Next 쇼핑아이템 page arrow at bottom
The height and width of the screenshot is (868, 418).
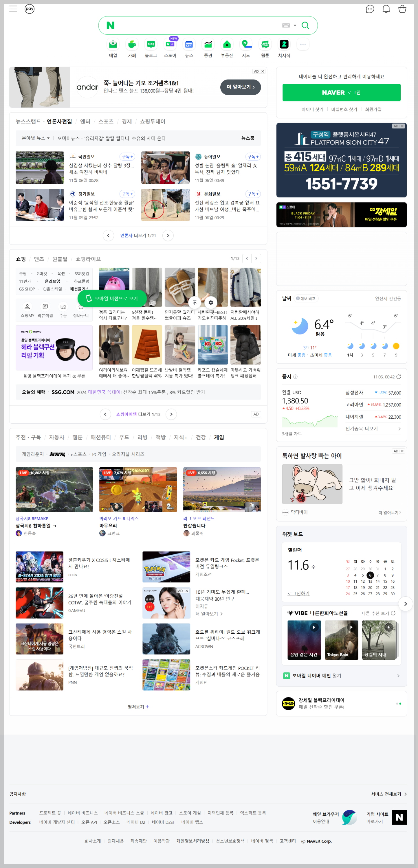coord(171,414)
